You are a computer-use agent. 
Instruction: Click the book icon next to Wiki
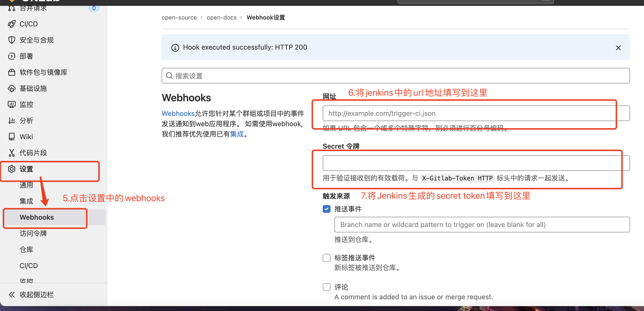click(11, 137)
